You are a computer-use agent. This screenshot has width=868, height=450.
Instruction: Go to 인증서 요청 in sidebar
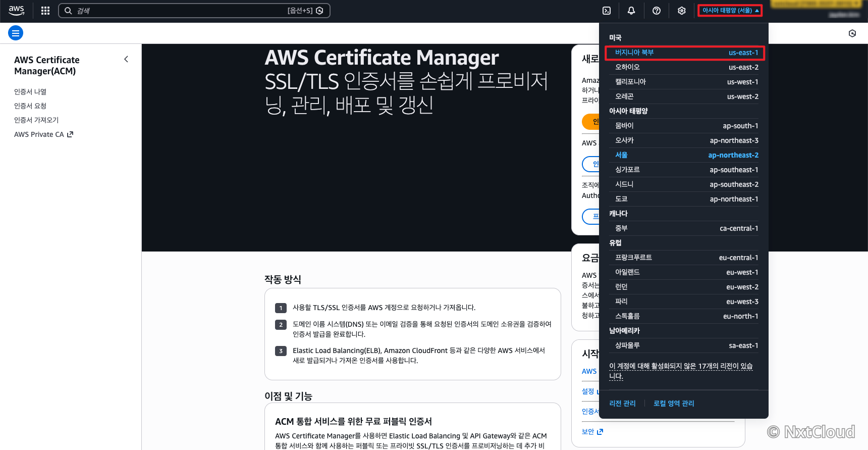pos(30,106)
